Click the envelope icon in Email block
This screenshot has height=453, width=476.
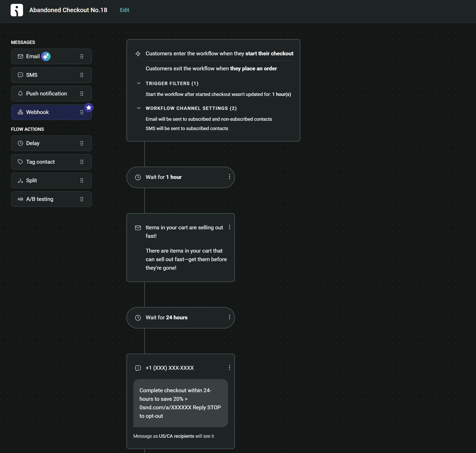point(20,56)
